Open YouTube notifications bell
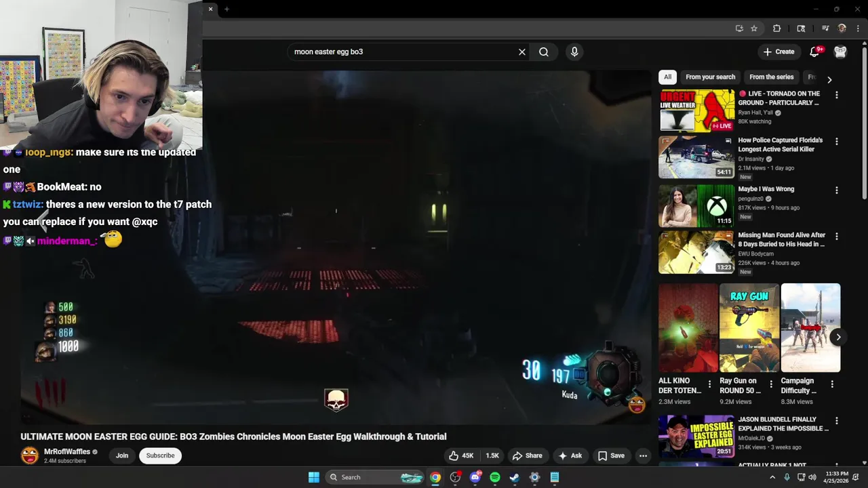This screenshot has width=868, height=488. click(x=814, y=52)
